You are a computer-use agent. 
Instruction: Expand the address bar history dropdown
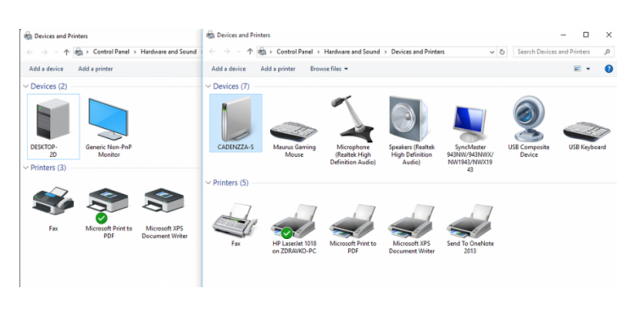pos(492,53)
